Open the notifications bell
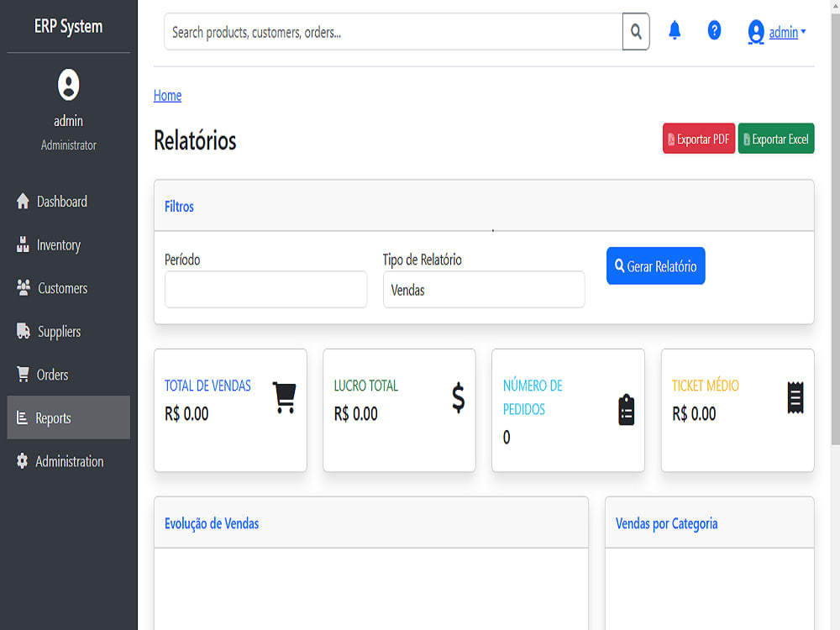This screenshot has height=630, width=840. pos(675,30)
